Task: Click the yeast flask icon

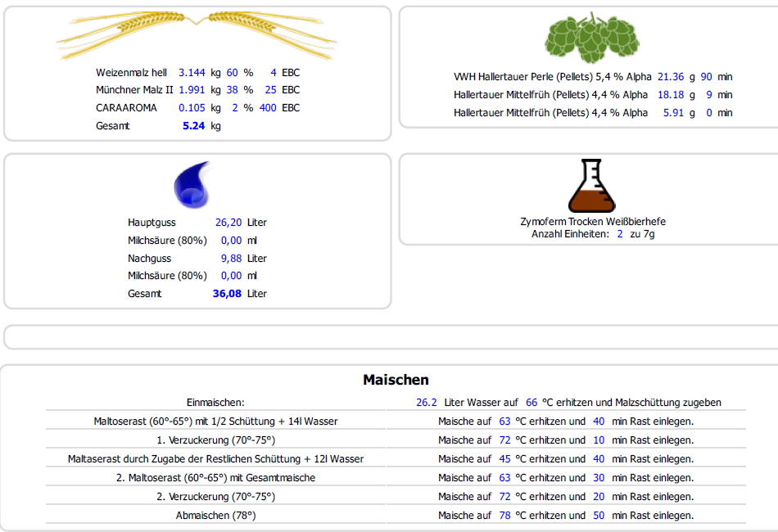Action: [591, 187]
